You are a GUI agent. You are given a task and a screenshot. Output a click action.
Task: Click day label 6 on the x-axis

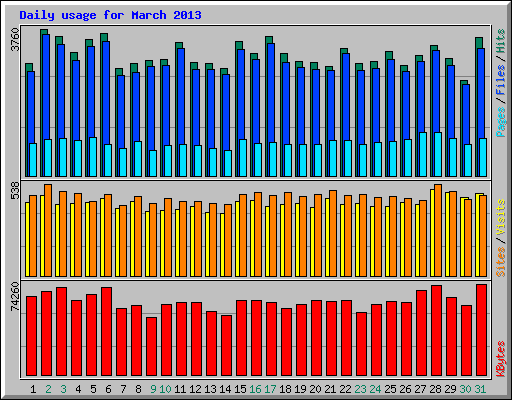[108, 389]
